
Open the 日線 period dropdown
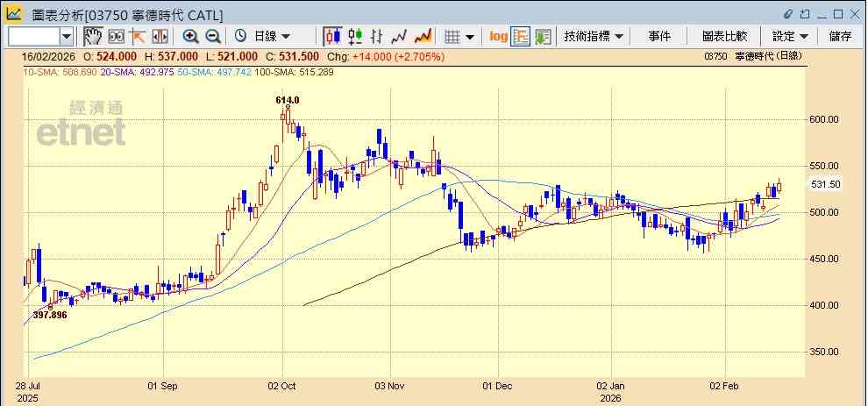(x=272, y=37)
